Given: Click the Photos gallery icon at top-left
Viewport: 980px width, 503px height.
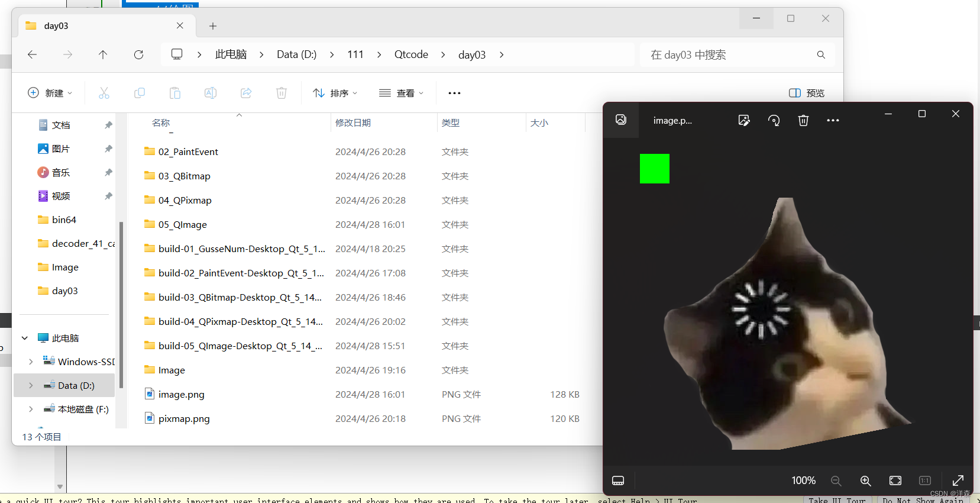Looking at the screenshot, I should 621,120.
